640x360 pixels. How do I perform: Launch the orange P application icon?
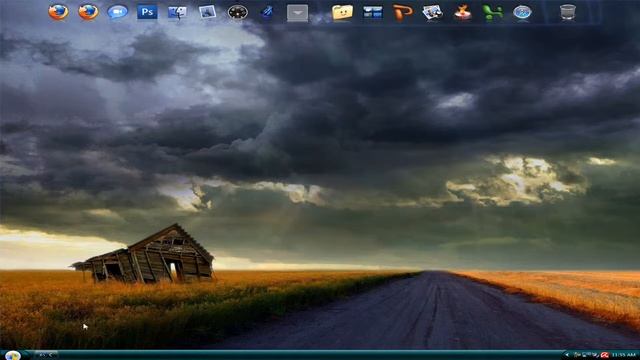click(x=402, y=12)
